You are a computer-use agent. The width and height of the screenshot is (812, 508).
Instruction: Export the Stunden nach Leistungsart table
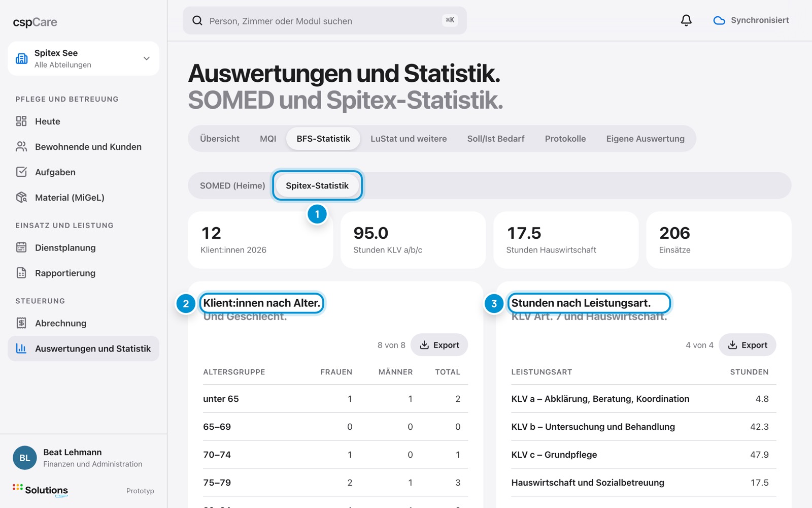tap(748, 345)
